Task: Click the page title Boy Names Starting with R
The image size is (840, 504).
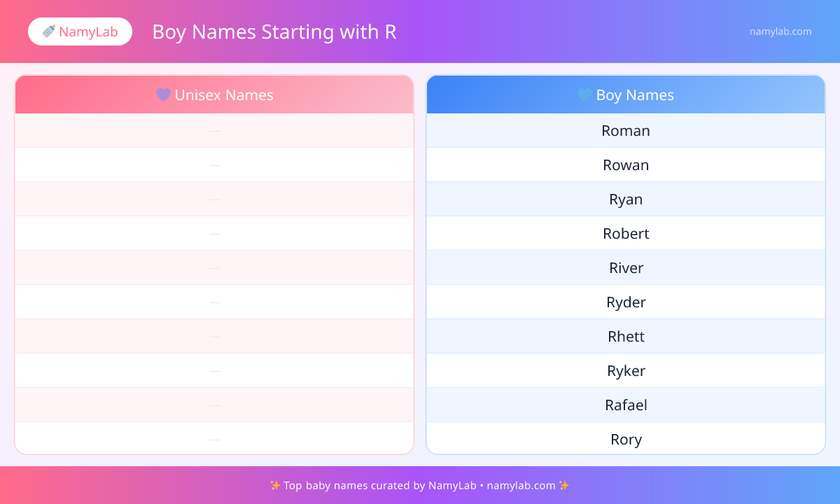Action: coord(274,32)
